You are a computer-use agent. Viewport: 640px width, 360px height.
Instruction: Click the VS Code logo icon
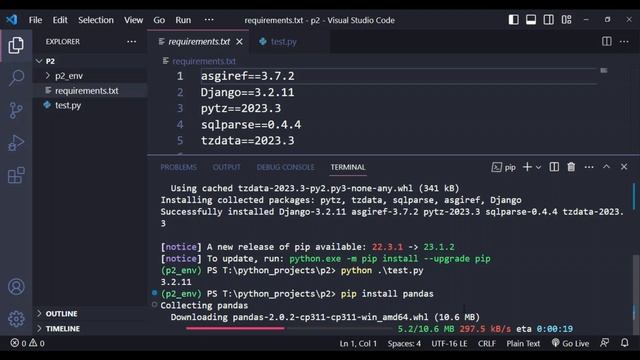pos(11,20)
